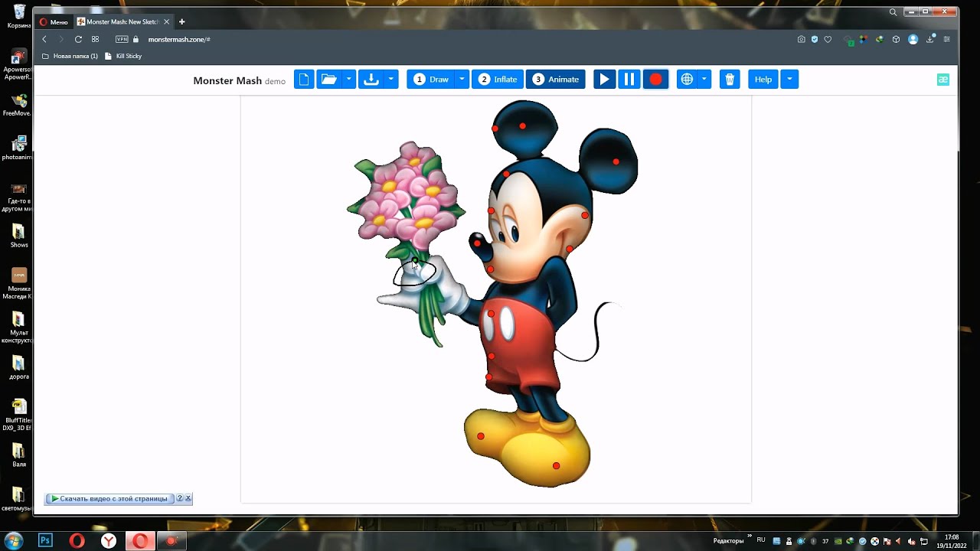Expand the Help dropdown arrow
980x551 pixels.
789,80
